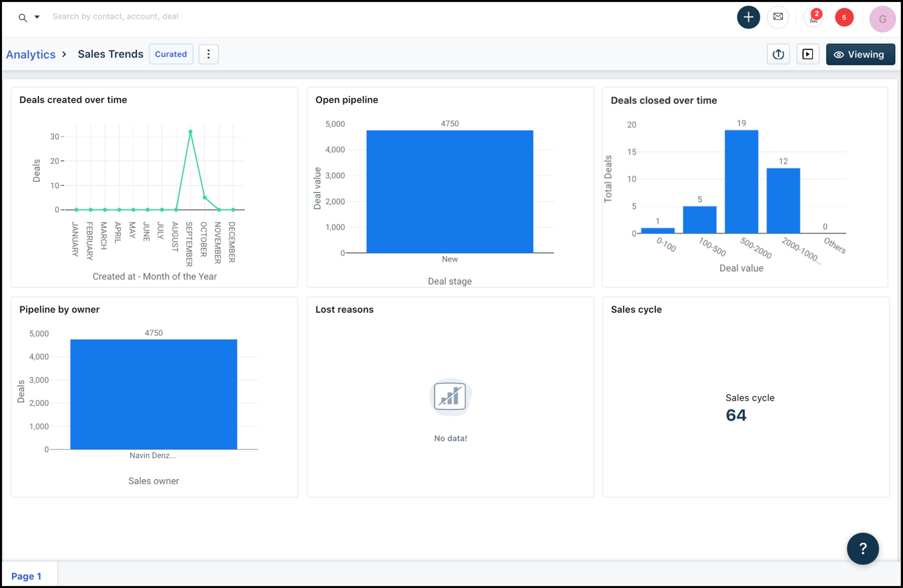This screenshot has width=903, height=588.
Task: Click the presentation play icon
Action: 808,54
